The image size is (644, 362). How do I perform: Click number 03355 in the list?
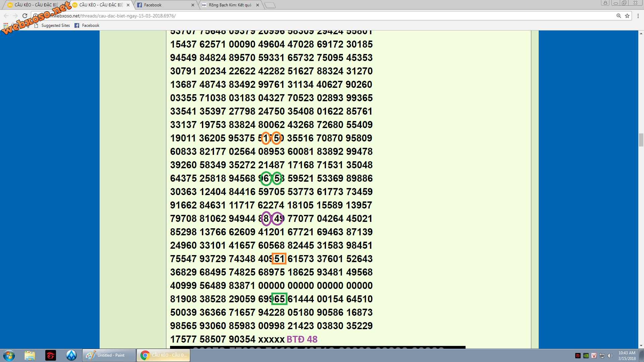tap(183, 98)
